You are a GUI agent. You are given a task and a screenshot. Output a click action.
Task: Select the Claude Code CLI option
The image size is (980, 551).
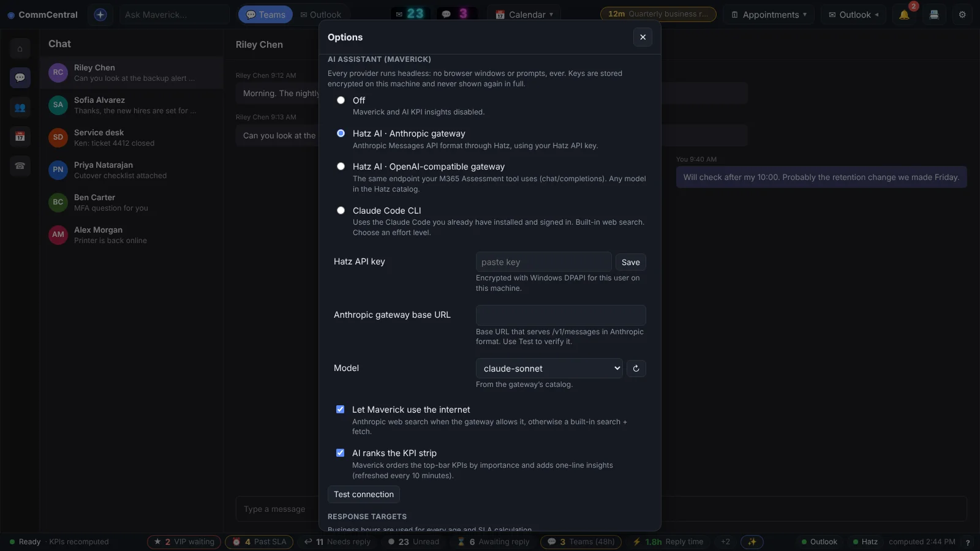(x=341, y=211)
